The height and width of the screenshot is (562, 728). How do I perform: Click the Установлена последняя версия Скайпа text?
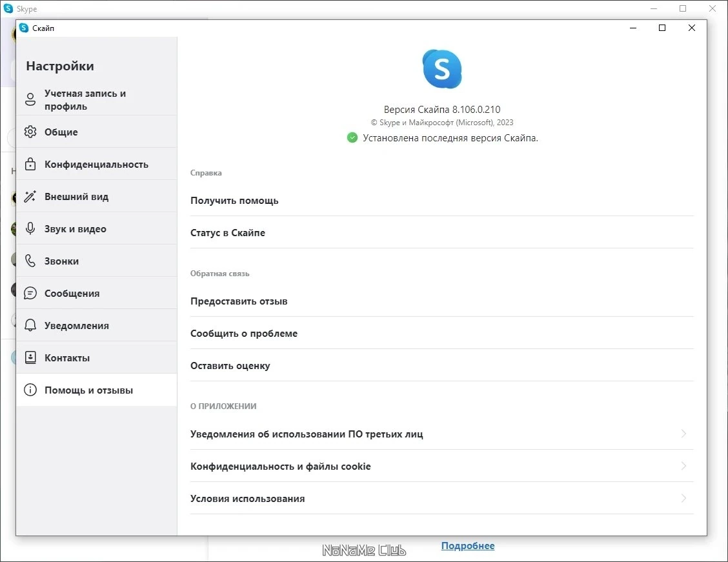tap(450, 138)
